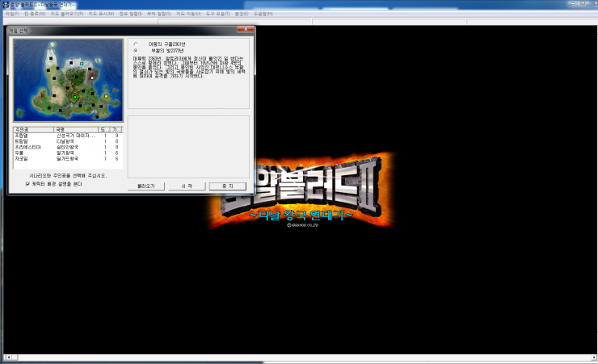
Task: Open the 도움말(H) menu
Action: point(263,14)
